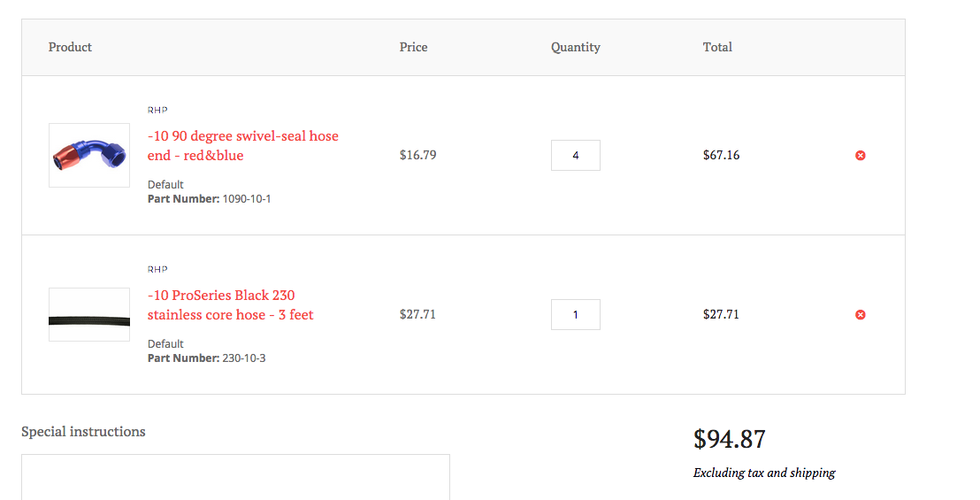Focus the quantity field showing 4
Screen dimensions: 980x500
pos(576,156)
